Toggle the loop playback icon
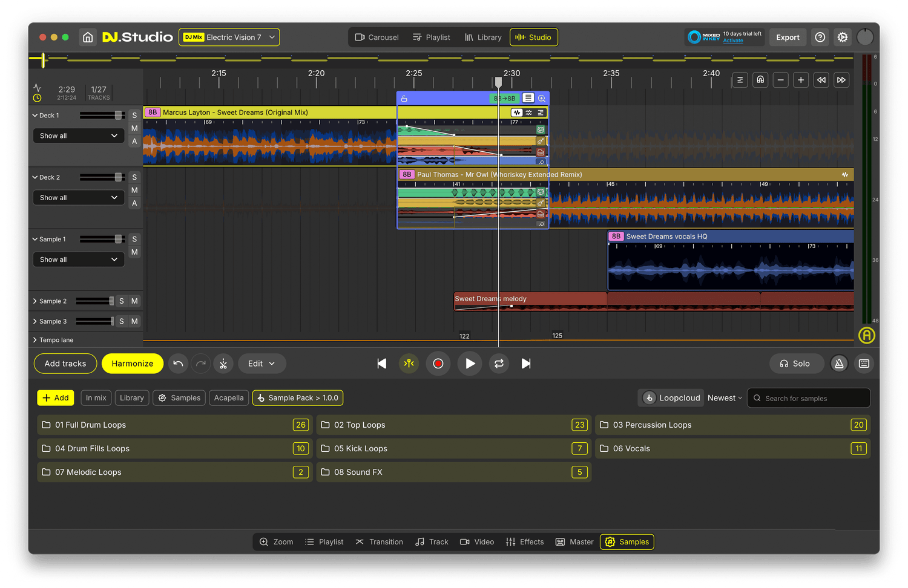Screen dimensions: 908x588 [499, 364]
